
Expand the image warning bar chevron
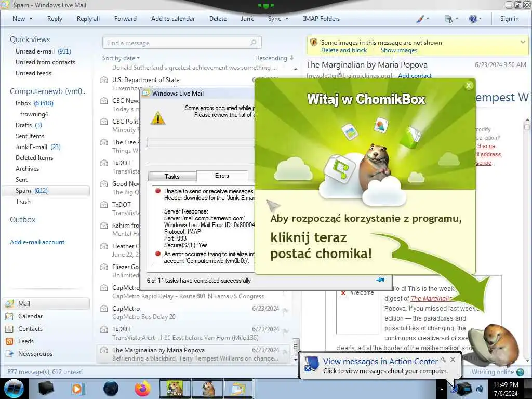[523, 42]
